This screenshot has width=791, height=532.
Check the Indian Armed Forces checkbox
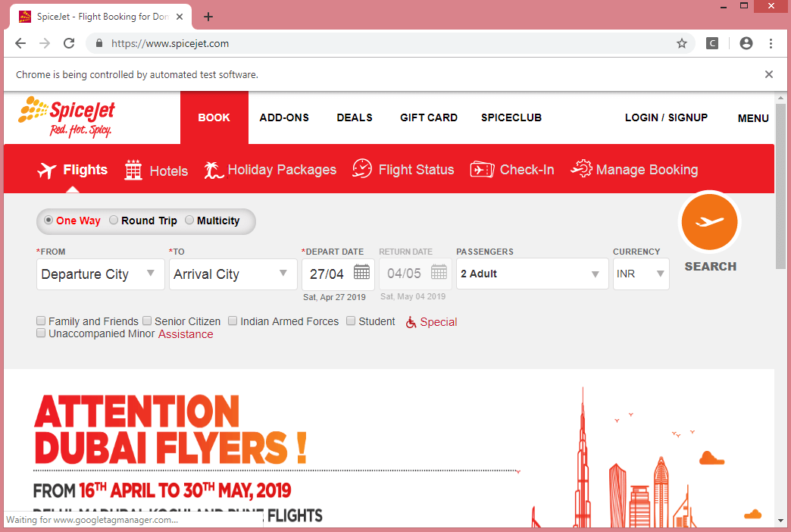click(233, 321)
